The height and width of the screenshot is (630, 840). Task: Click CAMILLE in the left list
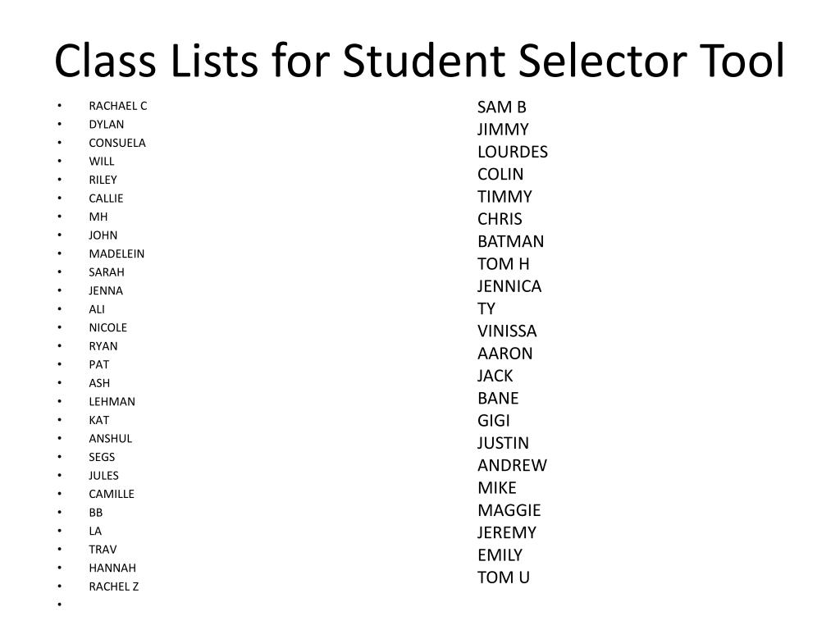coord(112,494)
